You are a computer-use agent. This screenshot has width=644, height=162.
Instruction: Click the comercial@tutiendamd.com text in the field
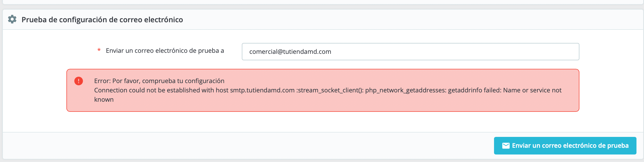click(x=290, y=51)
